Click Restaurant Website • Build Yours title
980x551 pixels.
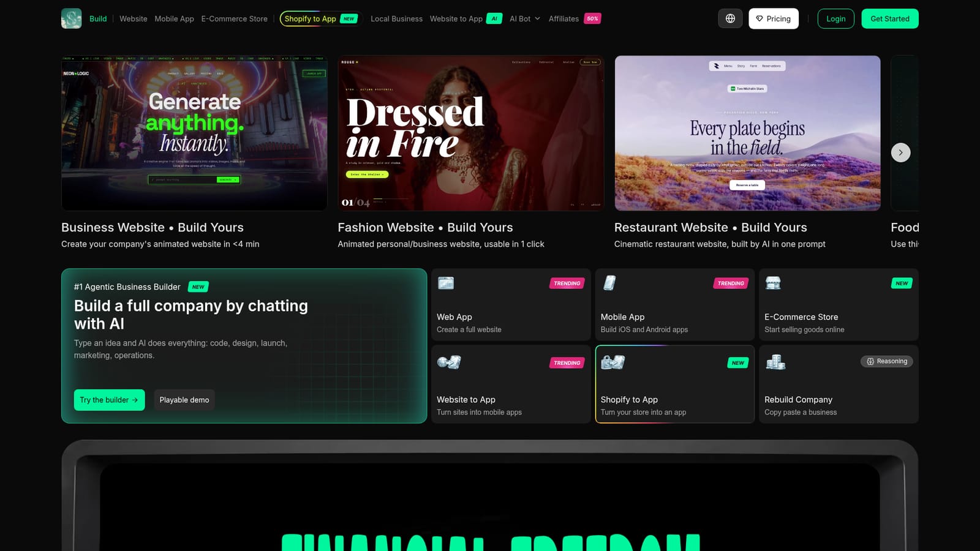point(710,227)
